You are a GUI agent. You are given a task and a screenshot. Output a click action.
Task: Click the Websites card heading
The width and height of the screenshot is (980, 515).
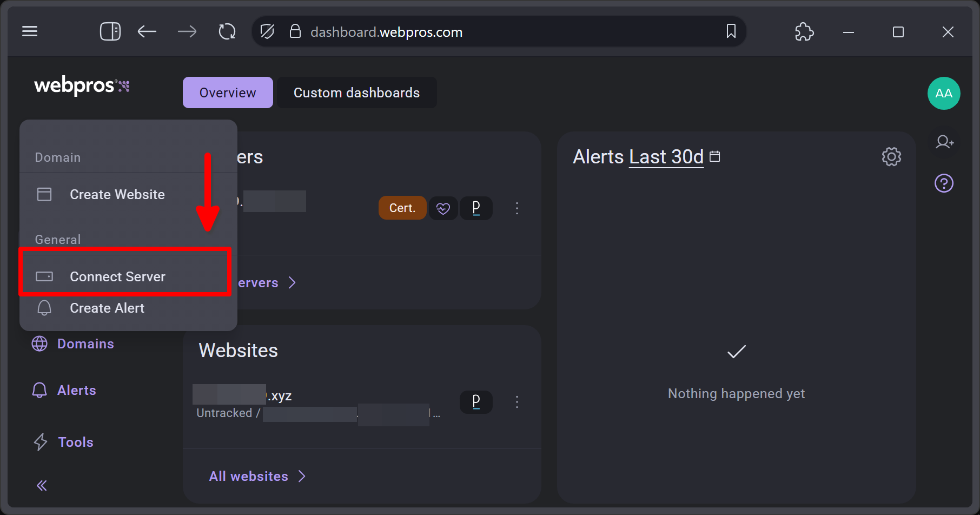pyautogui.click(x=238, y=351)
